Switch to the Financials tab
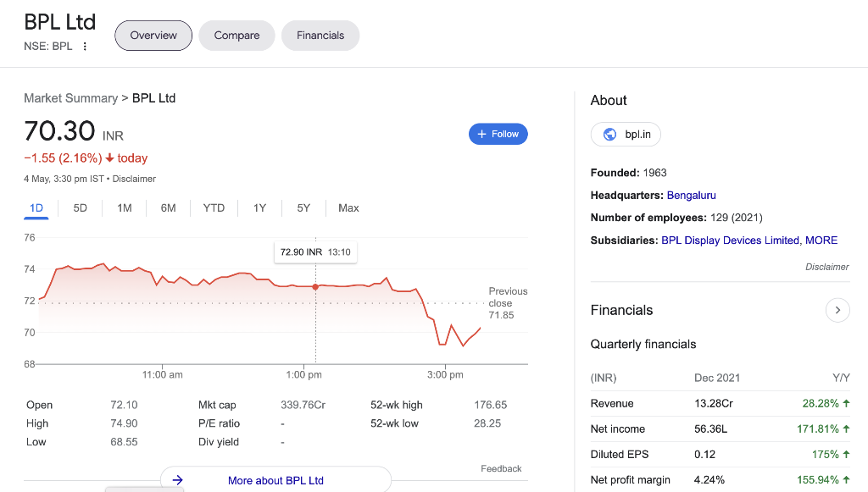Screen dimensions: 868x492 pos(320,36)
